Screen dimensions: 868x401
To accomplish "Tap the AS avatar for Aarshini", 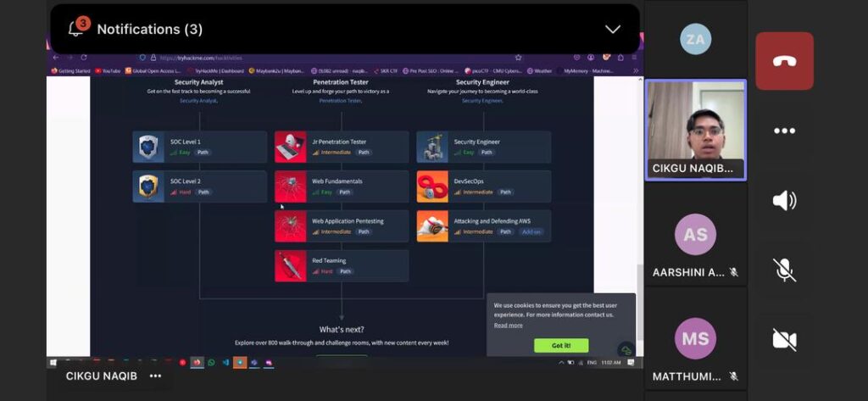I will [695, 234].
